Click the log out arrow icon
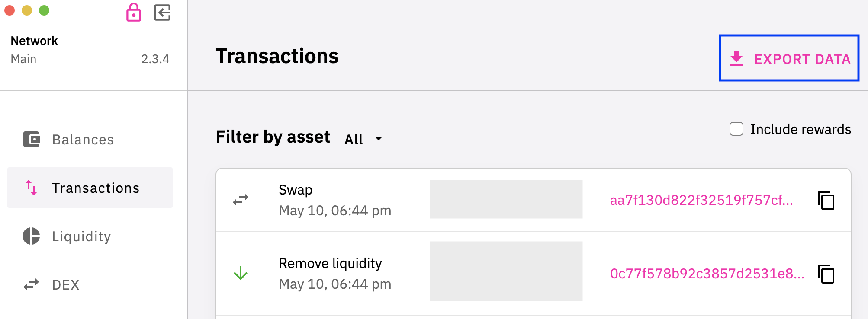This screenshot has height=319, width=868. (x=162, y=13)
